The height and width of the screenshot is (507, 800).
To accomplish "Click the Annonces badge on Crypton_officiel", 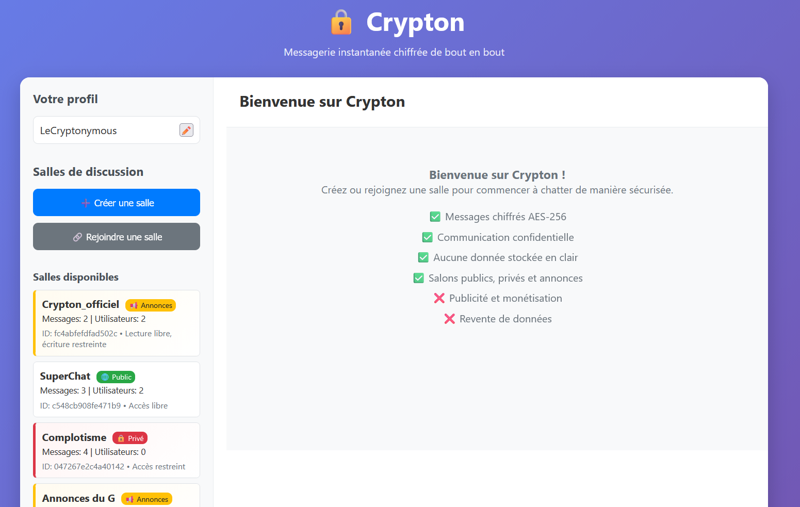I will coord(150,305).
